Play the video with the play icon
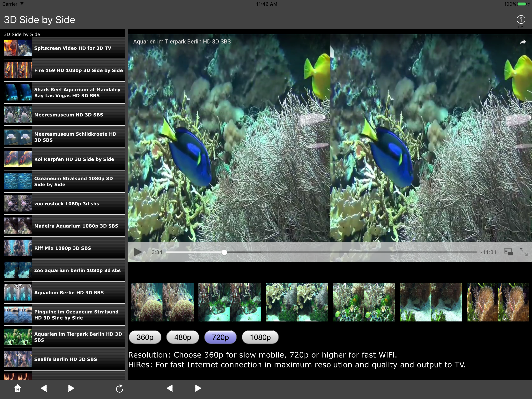Image resolution: width=532 pixels, height=399 pixels. pyautogui.click(x=138, y=252)
